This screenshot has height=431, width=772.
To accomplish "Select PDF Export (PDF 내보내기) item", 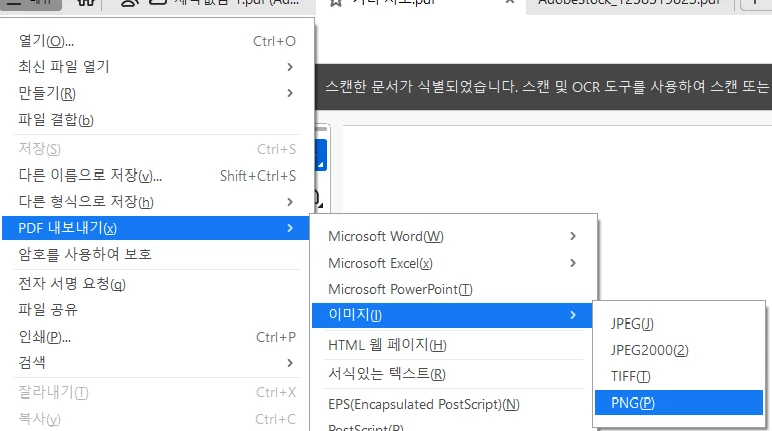I will [156, 228].
